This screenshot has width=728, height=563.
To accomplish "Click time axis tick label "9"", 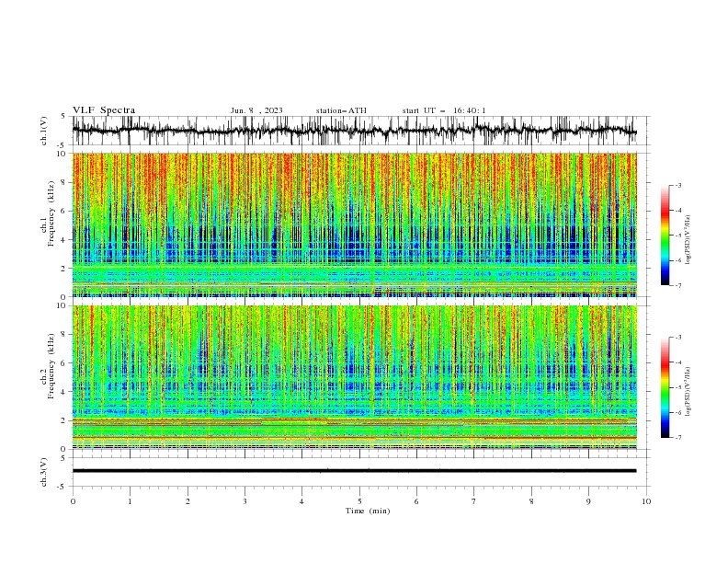I will (x=588, y=501).
